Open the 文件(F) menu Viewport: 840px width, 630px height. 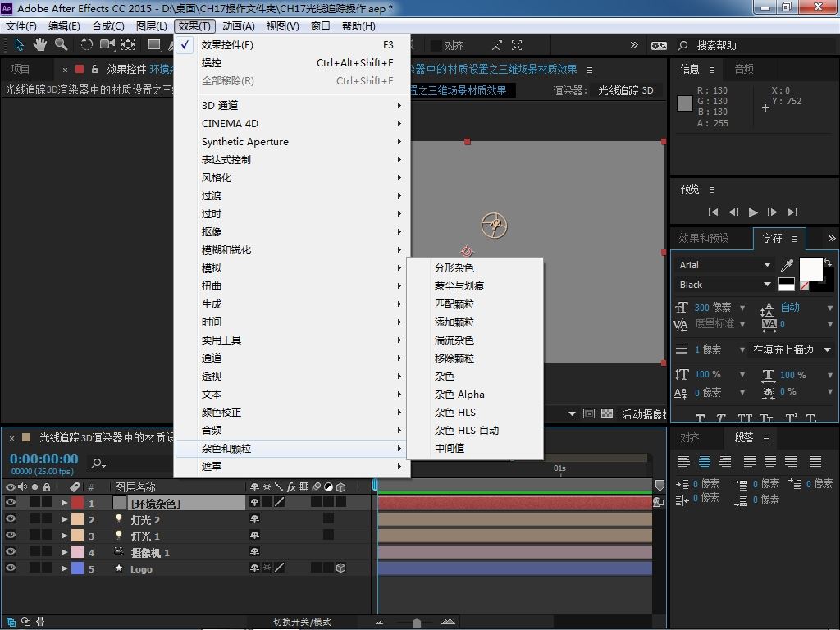click(x=21, y=25)
